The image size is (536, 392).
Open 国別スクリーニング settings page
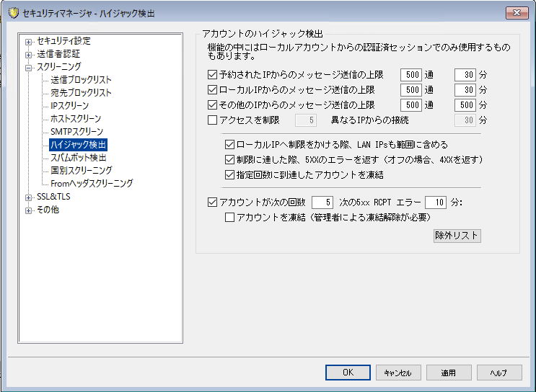[81, 171]
